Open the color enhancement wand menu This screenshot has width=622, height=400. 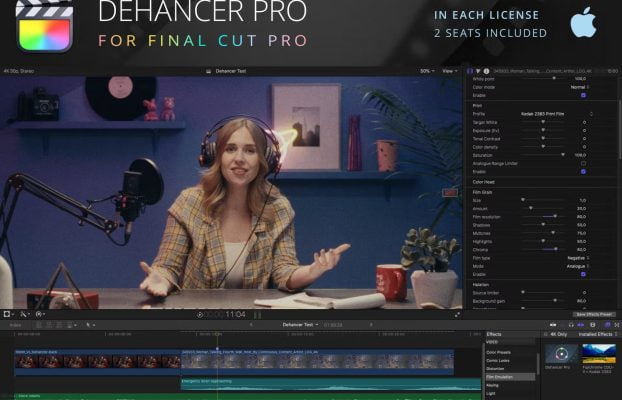pyautogui.click(x=24, y=314)
